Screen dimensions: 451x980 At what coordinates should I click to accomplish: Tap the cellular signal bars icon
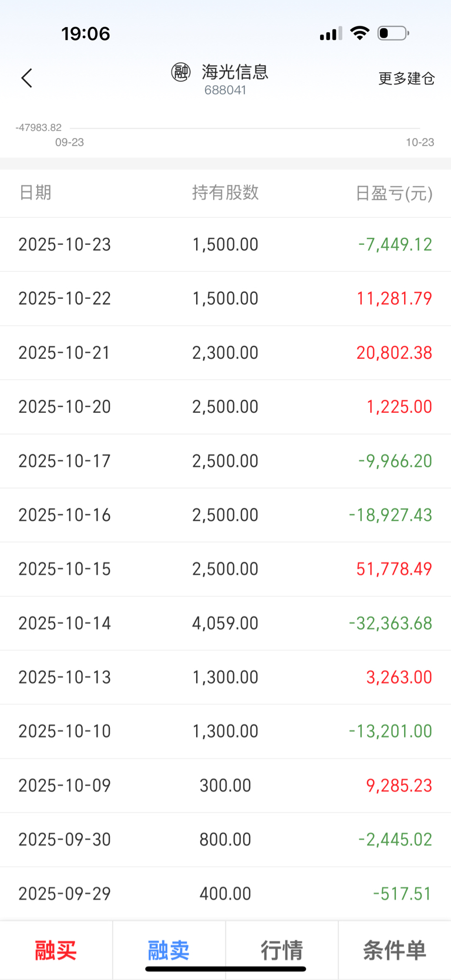tap(331, 33)
